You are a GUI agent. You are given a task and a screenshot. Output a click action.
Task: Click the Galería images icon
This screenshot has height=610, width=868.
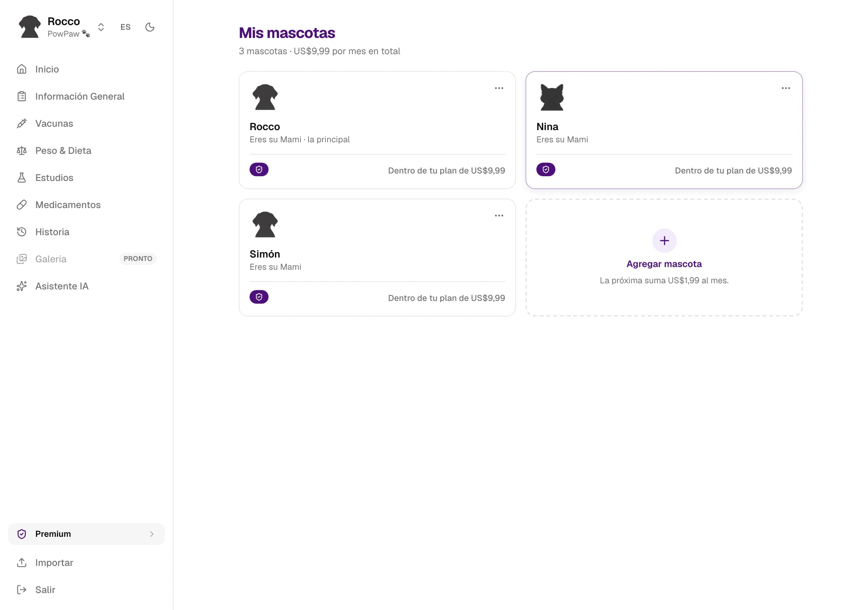[x=22, y=259]
